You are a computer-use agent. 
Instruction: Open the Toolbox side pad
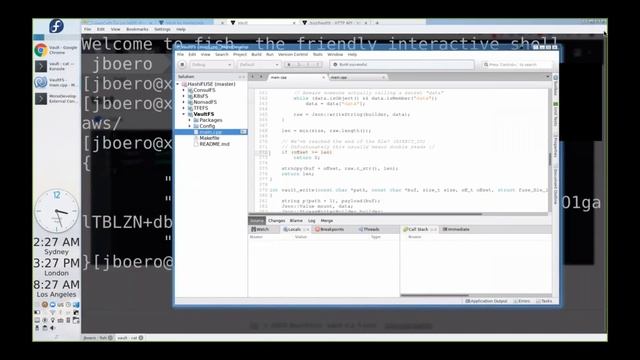pos(556,86)
